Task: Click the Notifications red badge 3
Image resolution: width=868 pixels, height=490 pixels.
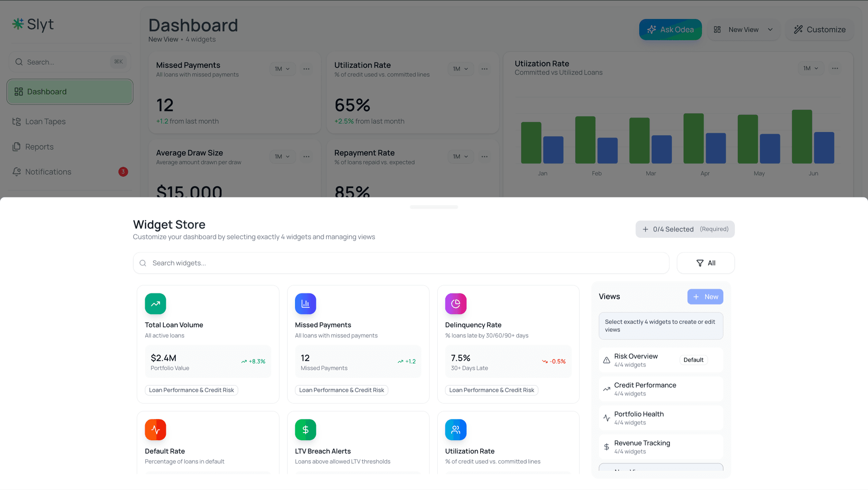Action: point(123,172)
